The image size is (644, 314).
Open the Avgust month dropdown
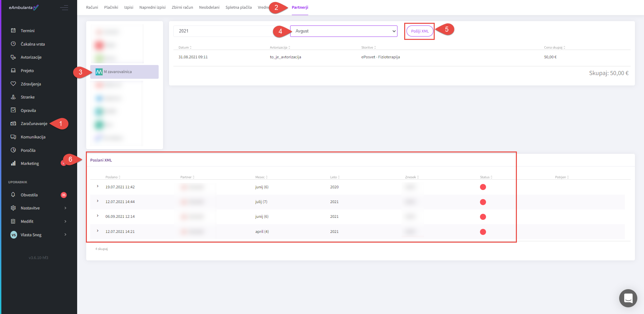click(343, 31)
